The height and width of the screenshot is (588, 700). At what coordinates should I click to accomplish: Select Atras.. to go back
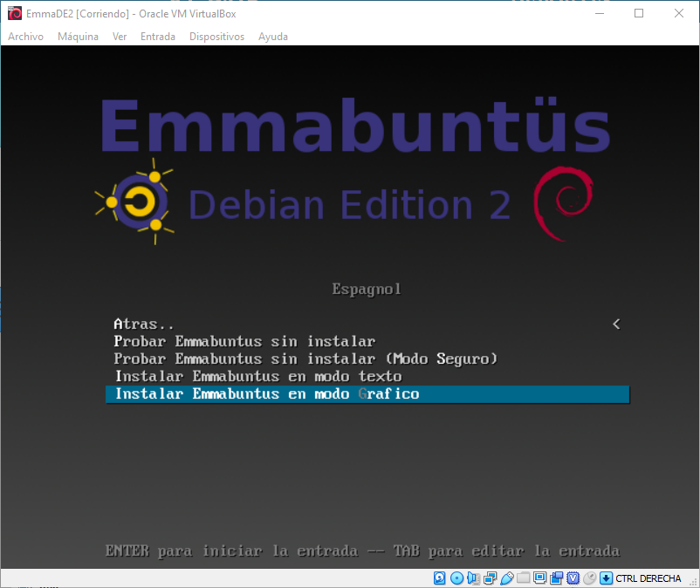click(x=138, y=325)
